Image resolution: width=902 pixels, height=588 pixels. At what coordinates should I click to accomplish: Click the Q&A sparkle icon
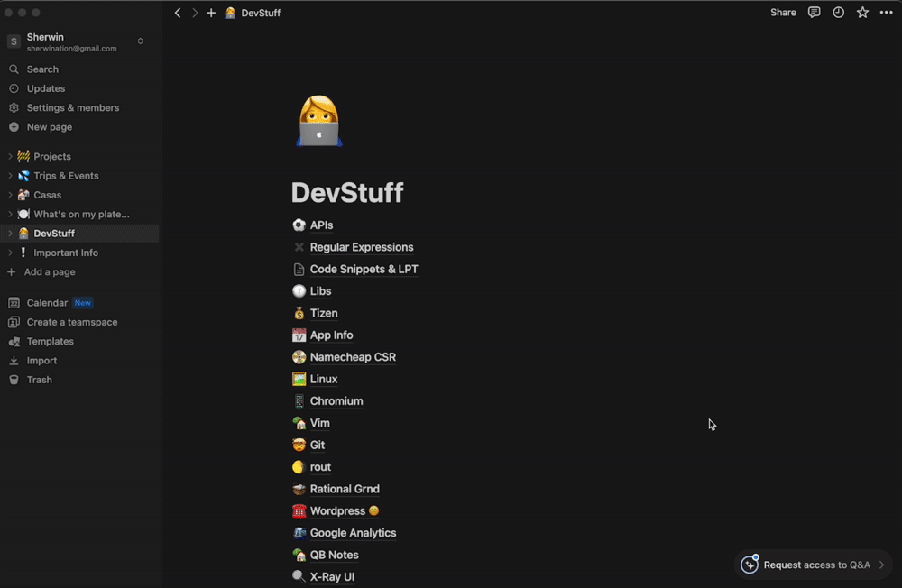(749, 565)
